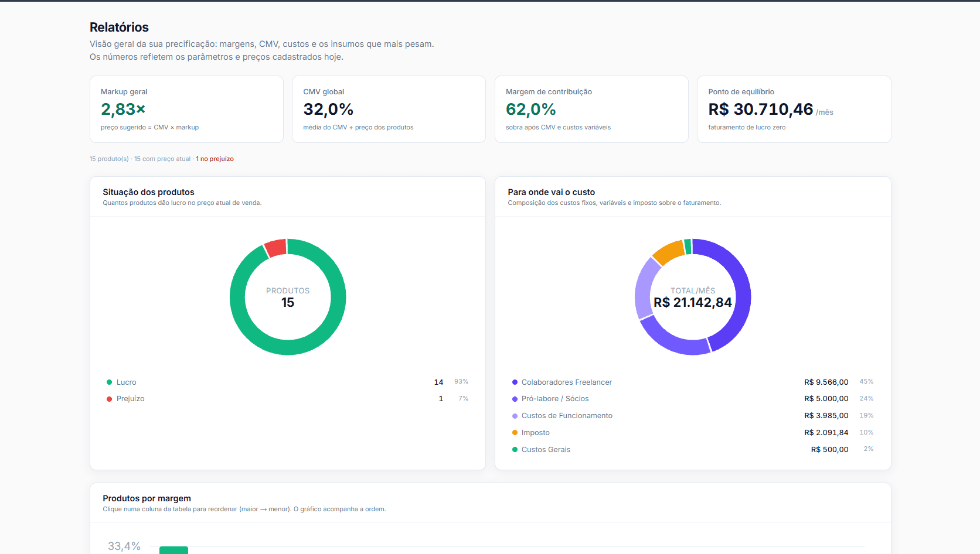Click the 33,4% chart axis label
This screenshot has width=980, height=554.
point(124,546)
